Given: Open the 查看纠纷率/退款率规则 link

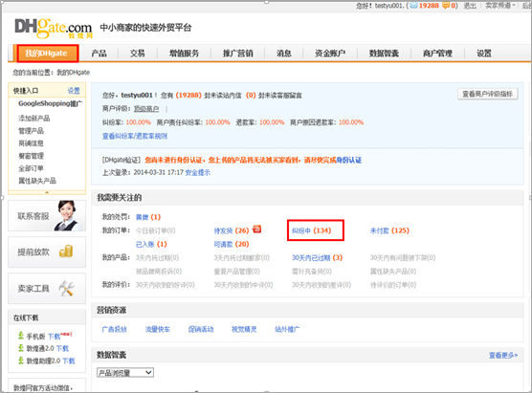Looking at the screenshot, I should [135, 136].
